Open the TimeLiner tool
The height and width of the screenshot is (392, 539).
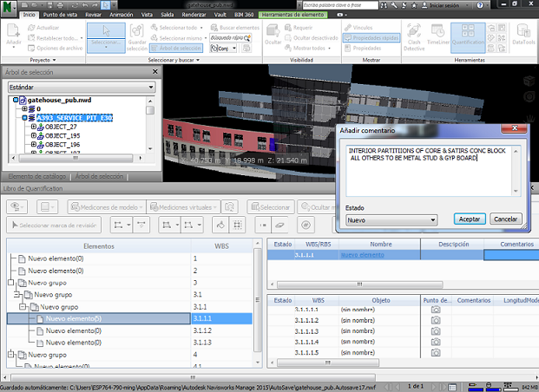tap(438, 35)
